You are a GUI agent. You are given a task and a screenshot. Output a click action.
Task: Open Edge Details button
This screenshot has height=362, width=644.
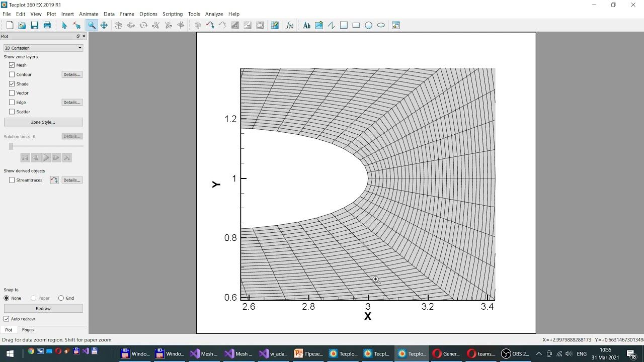coord(72,103)
